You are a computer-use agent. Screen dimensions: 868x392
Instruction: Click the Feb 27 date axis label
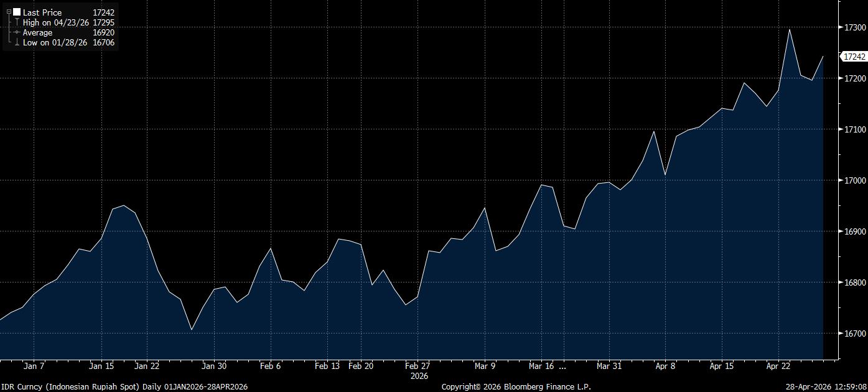417,366
